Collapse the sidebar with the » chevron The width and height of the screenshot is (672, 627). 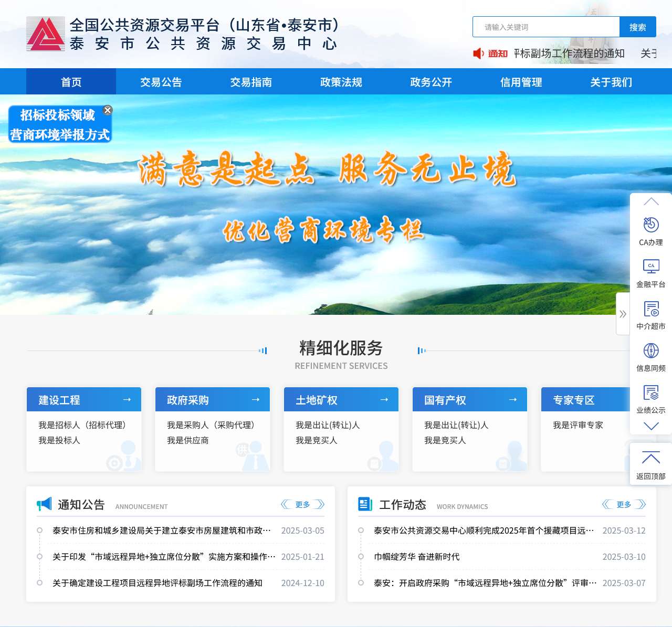[623, 314]
